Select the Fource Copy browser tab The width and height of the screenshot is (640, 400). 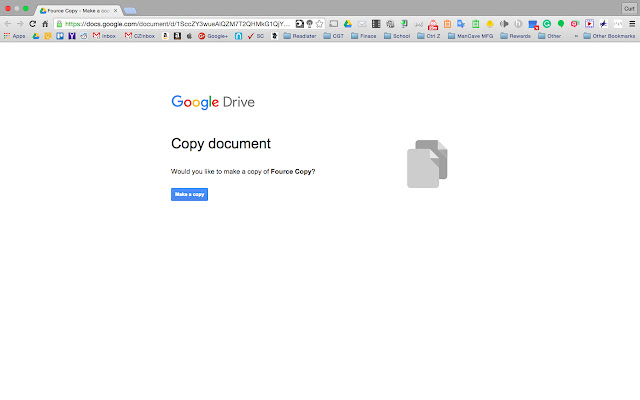coord(76,11)
